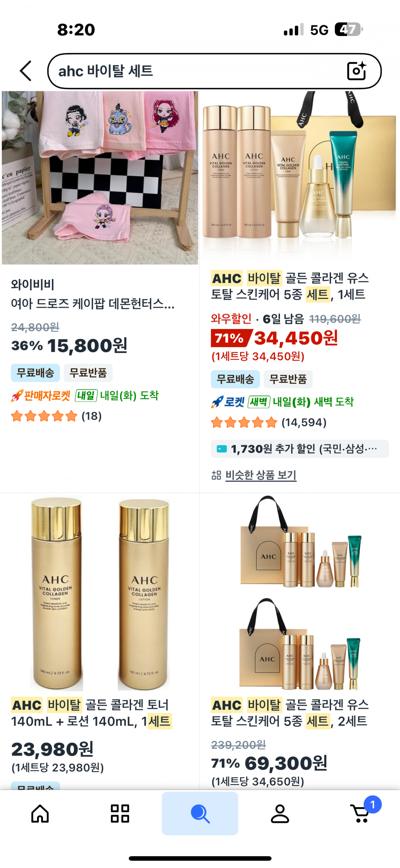
Task: Open the K-pop demon hunters drawers image
Action: [x=100, y=177]
